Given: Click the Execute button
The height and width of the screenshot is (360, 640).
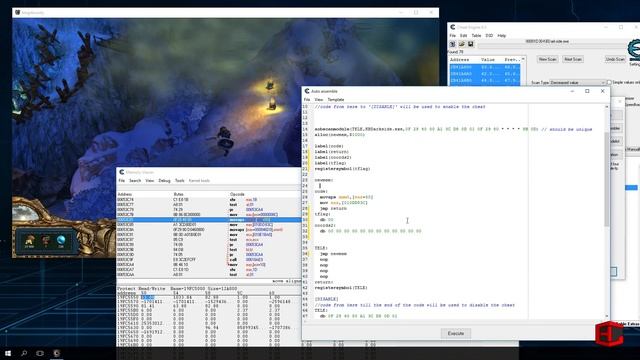Looking at the screenshot, I should point(456,333).
